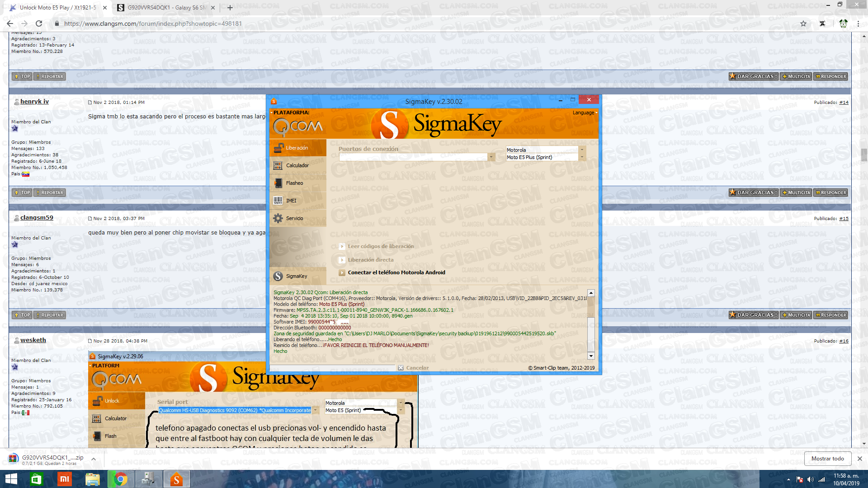Open the Windows Store taskbar icon
868x488 pixels.
[36, 479]
